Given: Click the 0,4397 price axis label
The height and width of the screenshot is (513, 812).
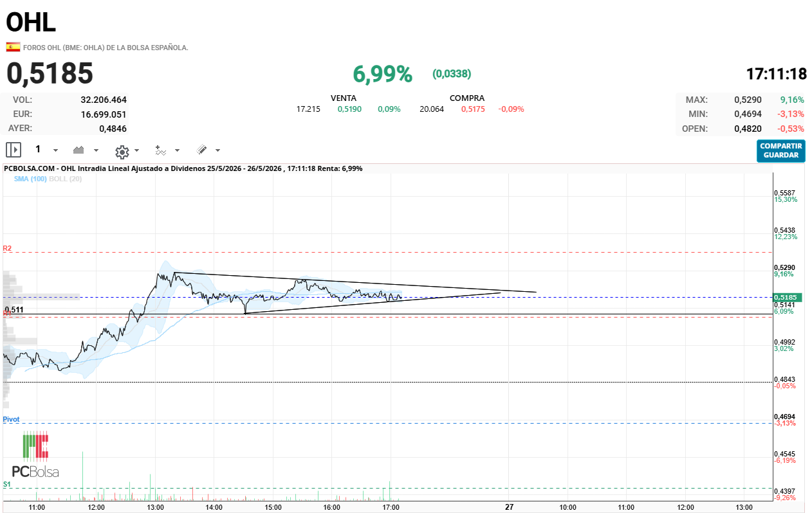Looking at the screenshot, I should point(785,491).
